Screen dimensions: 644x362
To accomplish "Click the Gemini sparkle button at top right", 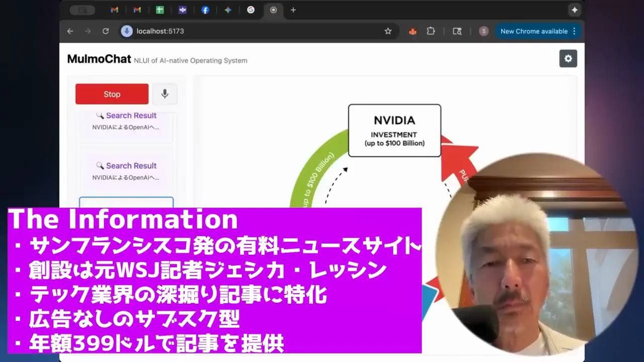I will point(575,10).
